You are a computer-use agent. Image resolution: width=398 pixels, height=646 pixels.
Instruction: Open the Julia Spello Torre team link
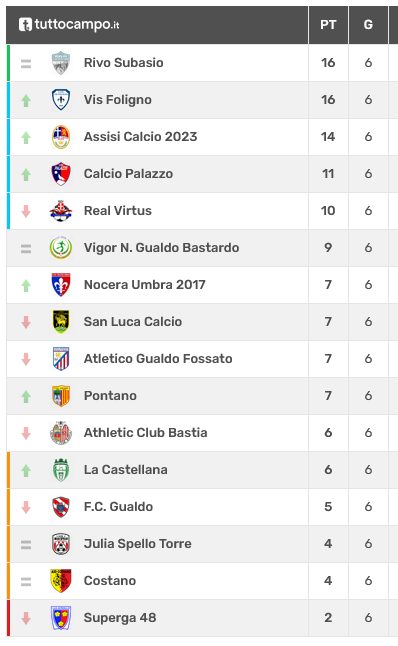point(138,544)
